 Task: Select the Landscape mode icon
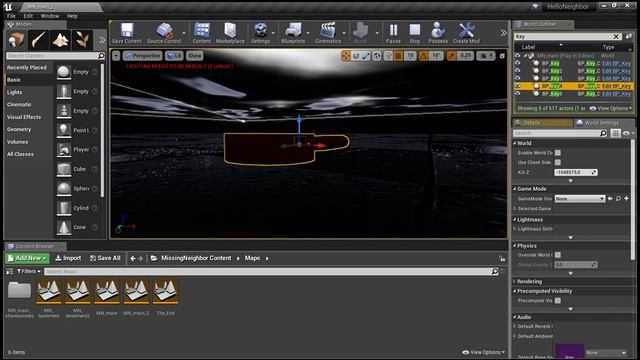(x=60, y=40)
